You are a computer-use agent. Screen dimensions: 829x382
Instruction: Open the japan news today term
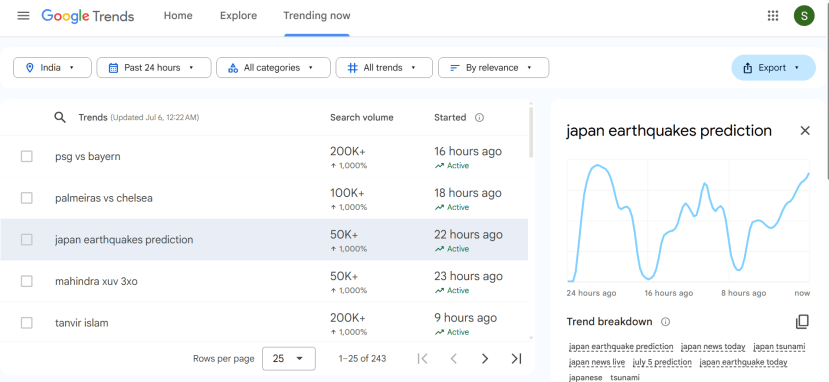pyautogui.click(x=713, y=347)
